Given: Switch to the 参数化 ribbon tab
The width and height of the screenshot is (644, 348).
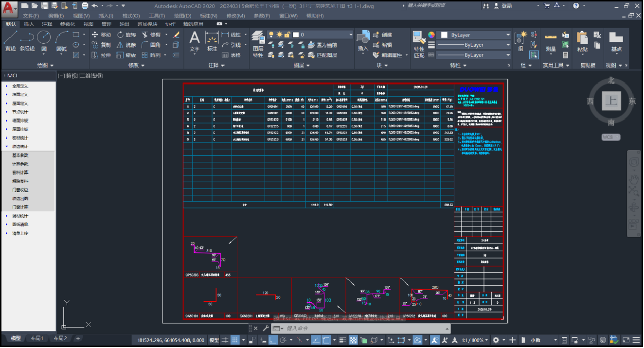Looking at the screenshot, I should (68, 24).
